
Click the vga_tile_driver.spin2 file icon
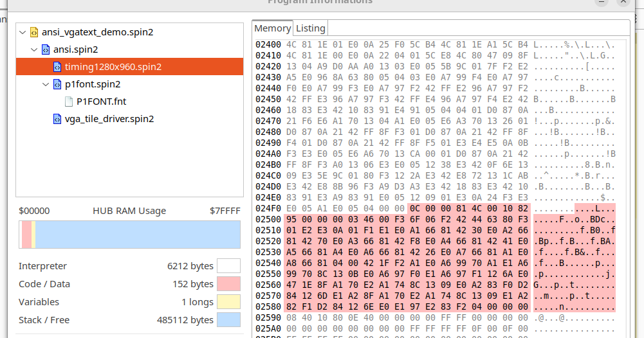click(57, 119)
